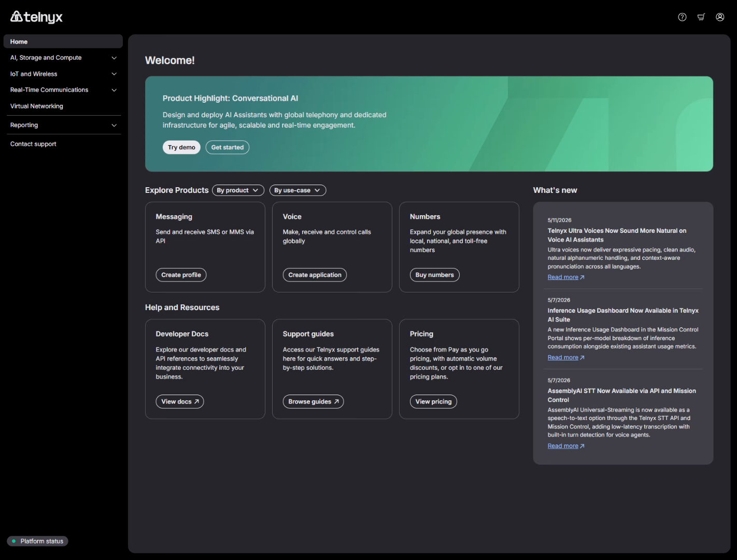Click the Voice card title
This screenshot has width=737, height=560.
pos(292,217)
